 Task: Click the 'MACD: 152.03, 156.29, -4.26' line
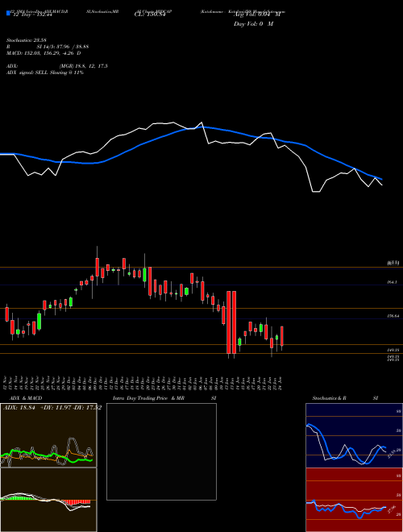[44, 53]
